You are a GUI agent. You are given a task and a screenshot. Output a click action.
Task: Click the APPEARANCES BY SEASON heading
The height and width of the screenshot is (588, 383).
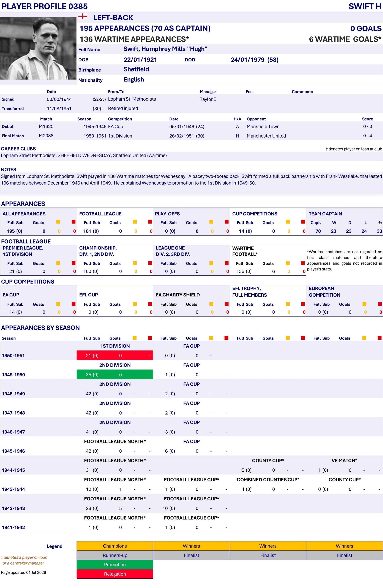(40, 328)
